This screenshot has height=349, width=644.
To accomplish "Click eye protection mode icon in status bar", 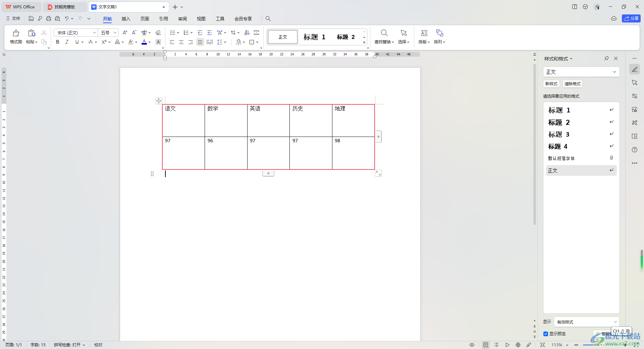I will (472, 345).
